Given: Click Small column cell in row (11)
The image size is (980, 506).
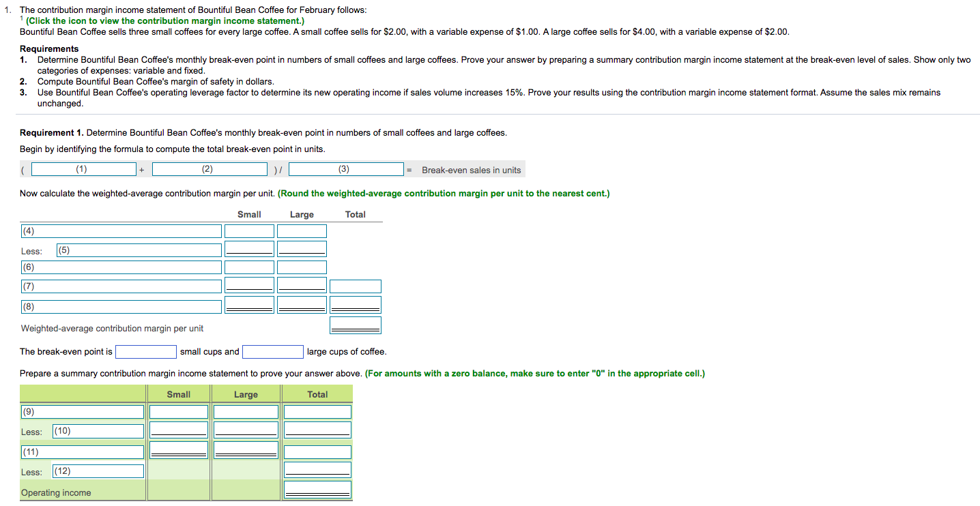Looking at the screenshot, I should (x=179, y=450).
